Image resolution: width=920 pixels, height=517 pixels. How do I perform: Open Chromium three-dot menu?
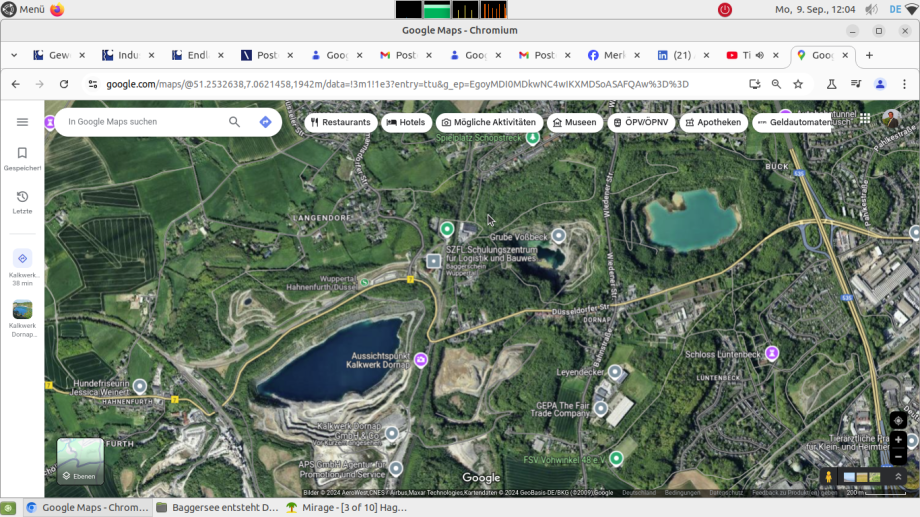905,84
